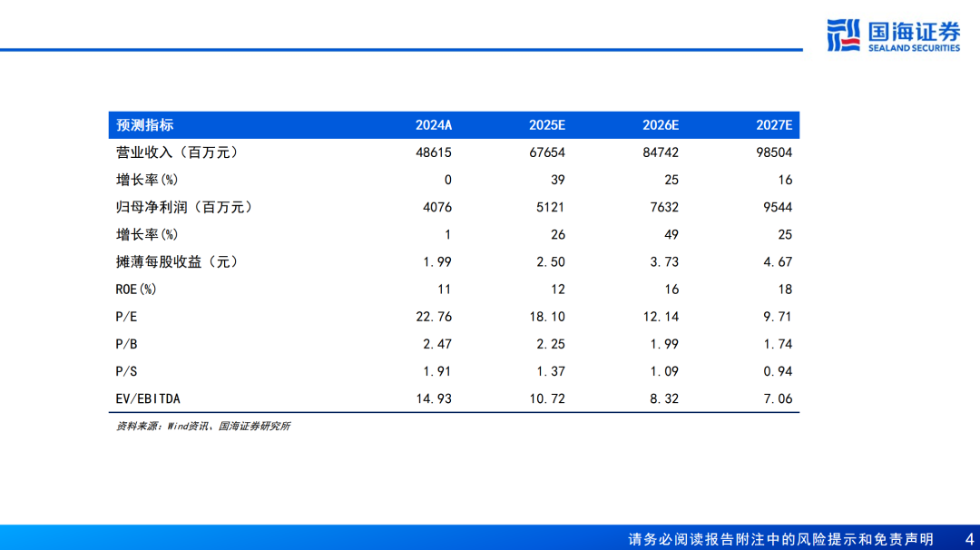The image size is (980, 550).
Task: Click page number 4 in footer
Action: click(969, 539)
